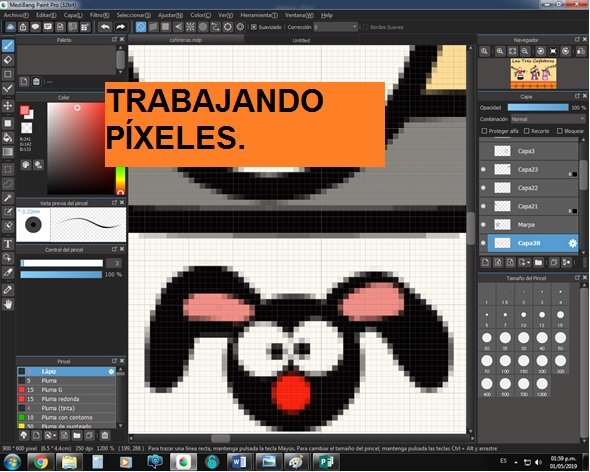The height and width of the screenshot is (472, 590).
Task: Click the vanishing point snap icon
Action: [x=178, y=27]
